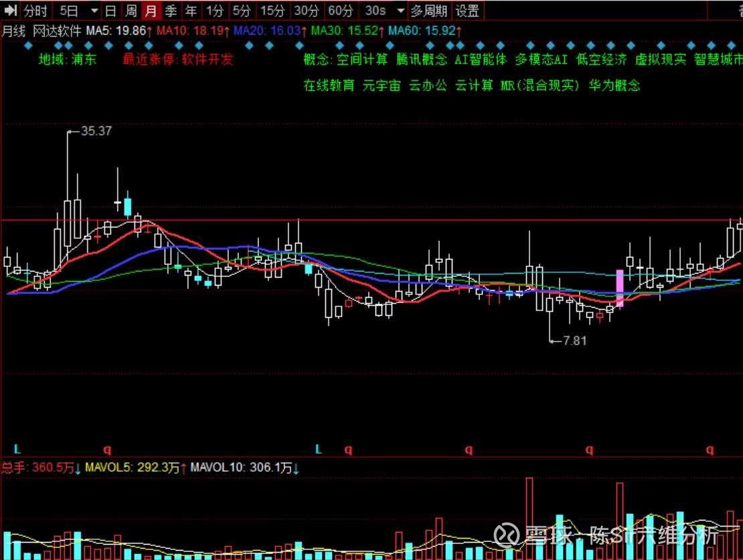Select the 15分 minute chart tab
743x560 pixels.
272,11
